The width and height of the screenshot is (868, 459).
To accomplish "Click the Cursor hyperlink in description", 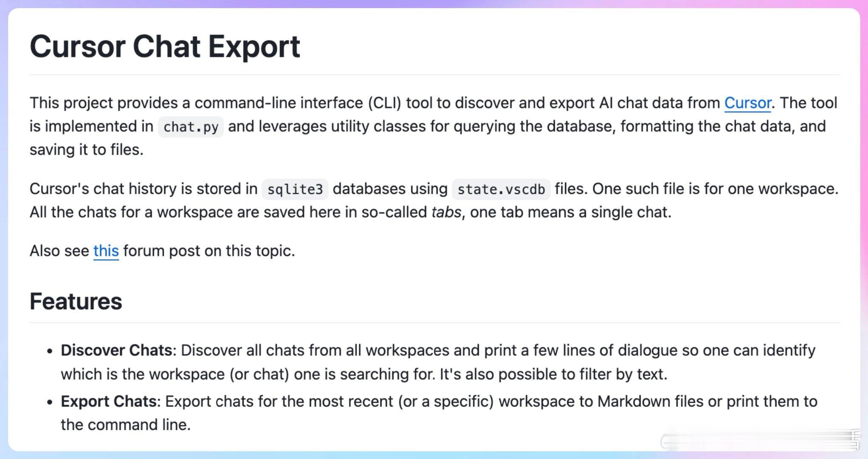I will click(747, 102).
